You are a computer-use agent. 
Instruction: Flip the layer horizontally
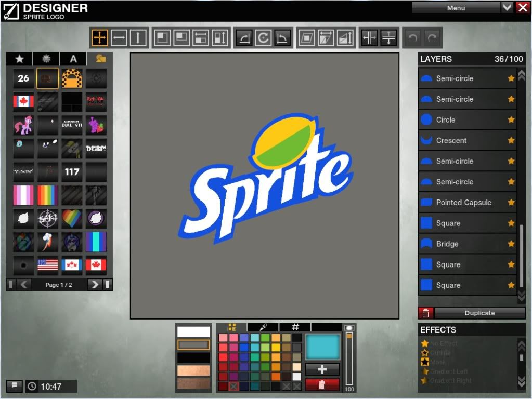[369, 37]
